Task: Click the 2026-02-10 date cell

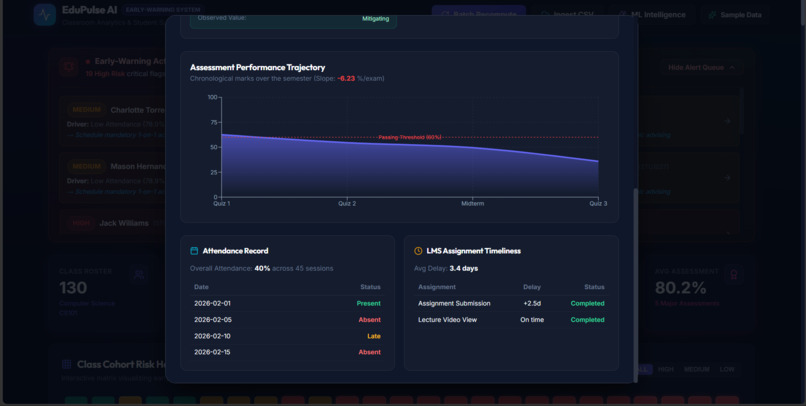Action: click(x=212, y=336)
